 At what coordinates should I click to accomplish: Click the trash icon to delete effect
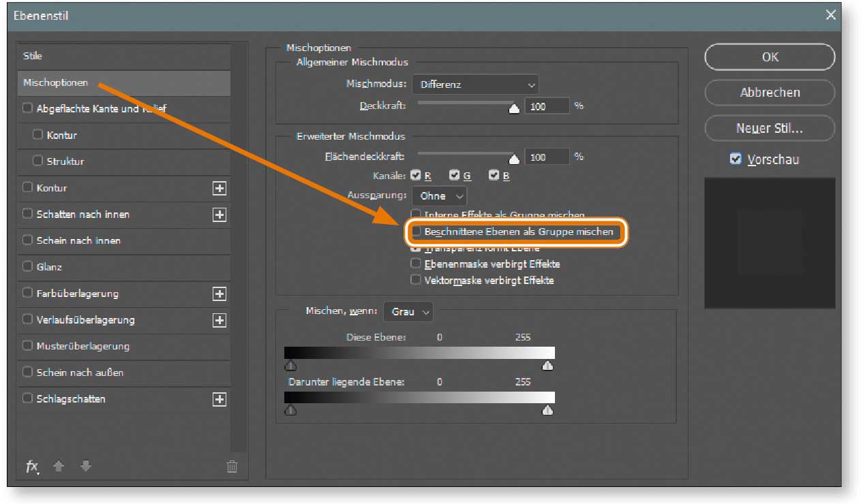point(232,467)
